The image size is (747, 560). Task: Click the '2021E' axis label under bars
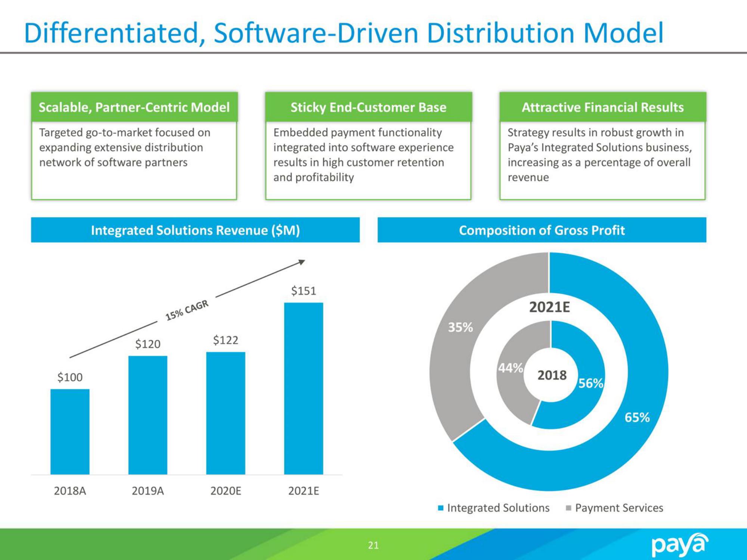click(x=304, y=491)
